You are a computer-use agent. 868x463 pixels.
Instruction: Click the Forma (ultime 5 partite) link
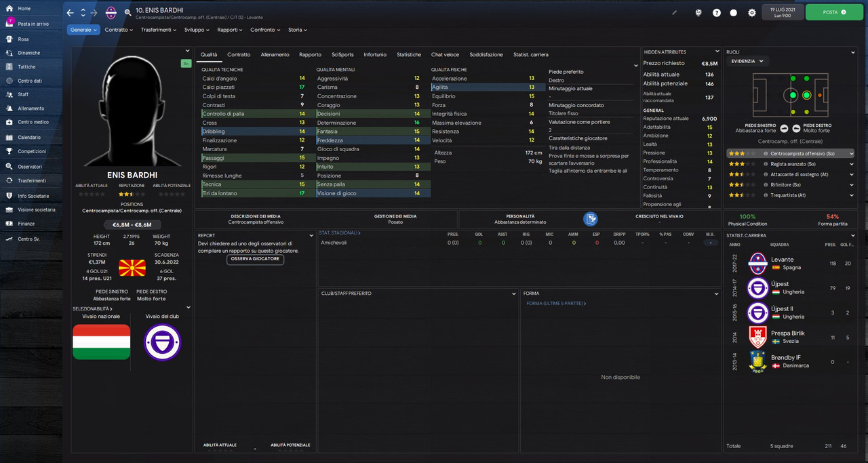pos(555,303)
